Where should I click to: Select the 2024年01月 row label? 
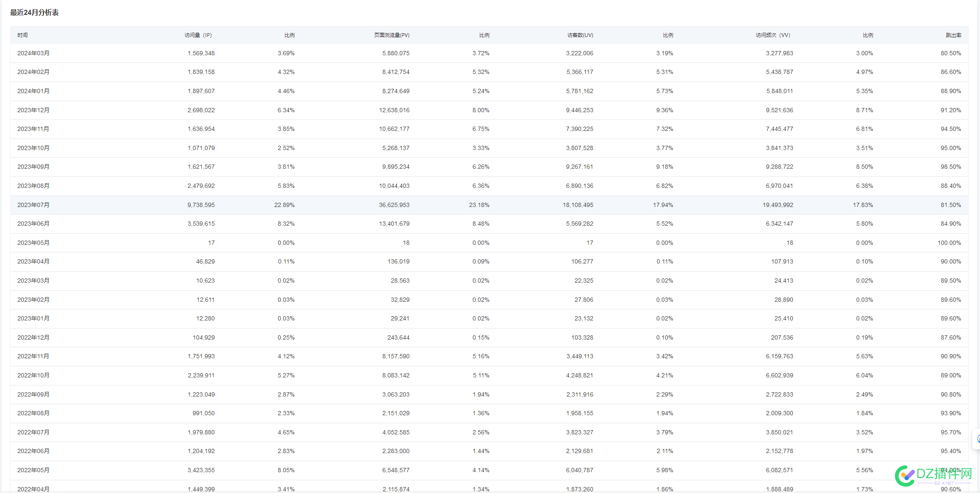tap(33, 91)
